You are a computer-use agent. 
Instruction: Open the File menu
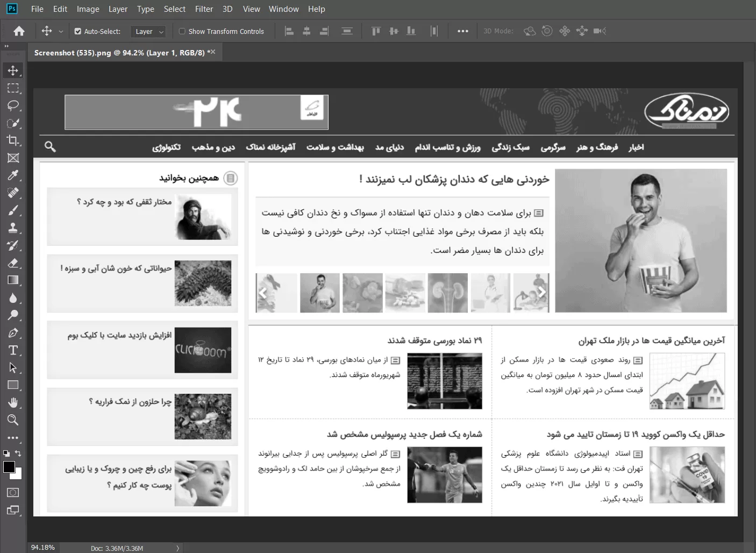[x=37, y=9]
